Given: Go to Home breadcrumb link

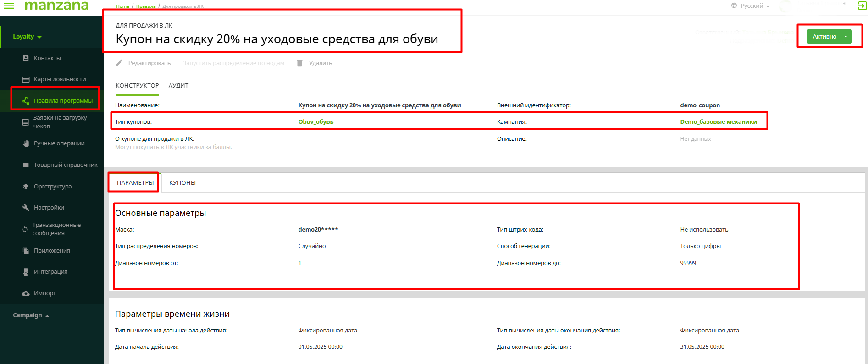Looking at the screenshot, I should pos(122,6).
